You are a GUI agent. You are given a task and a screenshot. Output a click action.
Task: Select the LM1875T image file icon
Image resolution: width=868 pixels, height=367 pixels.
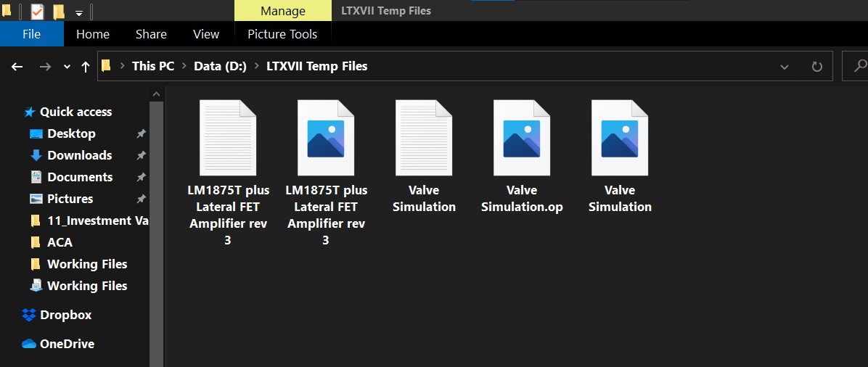(x=325, y=138)
